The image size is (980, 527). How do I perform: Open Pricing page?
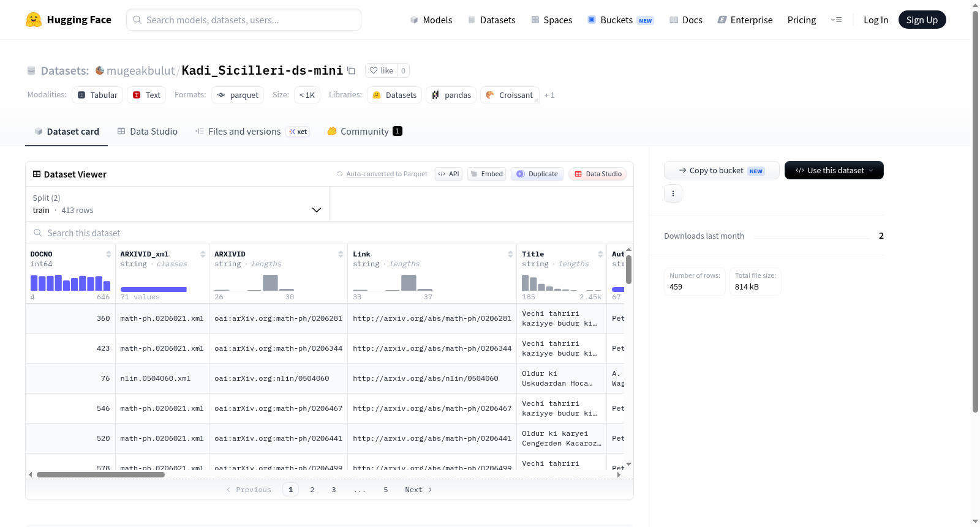pos(802,20)
